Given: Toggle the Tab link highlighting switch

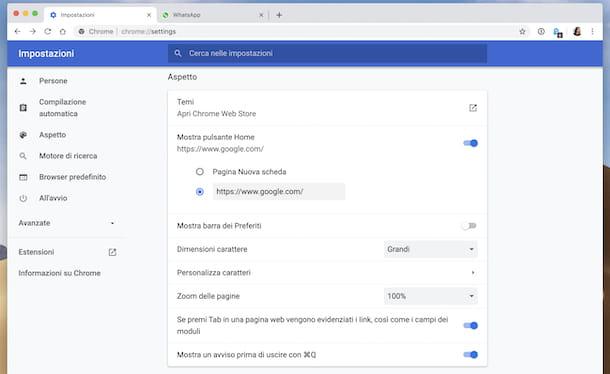Looking at the screenshot, I should coord(470,325).
